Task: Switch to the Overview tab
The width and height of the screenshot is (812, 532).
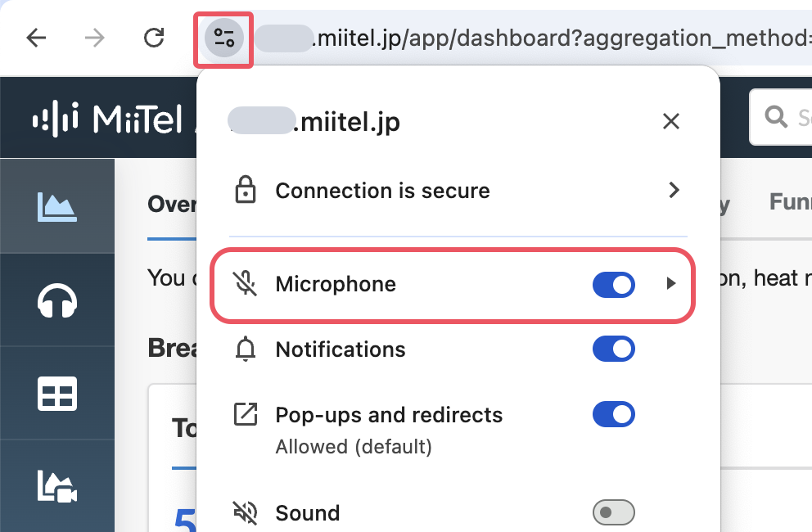Action: [172, 204]
